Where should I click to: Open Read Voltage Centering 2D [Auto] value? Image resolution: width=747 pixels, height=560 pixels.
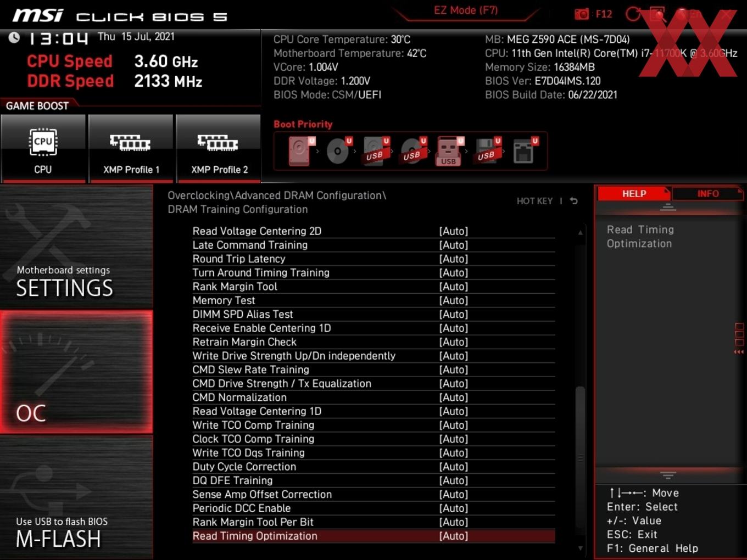(x=454, y=231)
